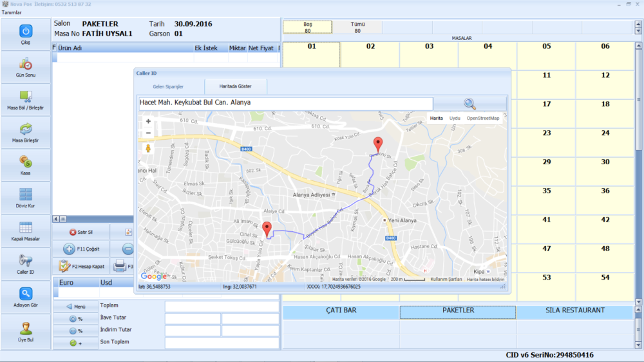
Task: Open the Tanımlar menu
Action: point(11,12)
